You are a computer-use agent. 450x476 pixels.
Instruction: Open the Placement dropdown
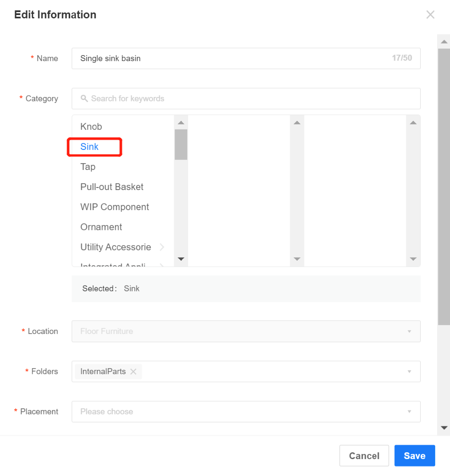[246, 412]
